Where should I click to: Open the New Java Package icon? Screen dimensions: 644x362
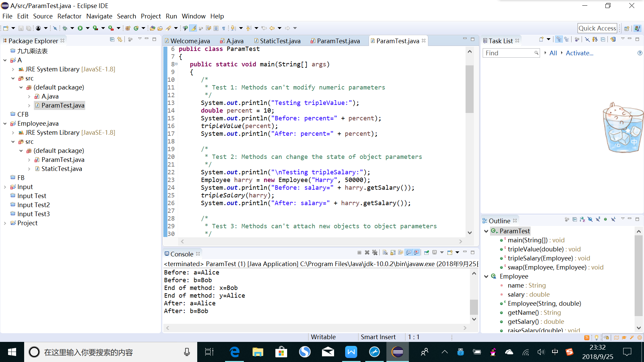tap(128, 28)
